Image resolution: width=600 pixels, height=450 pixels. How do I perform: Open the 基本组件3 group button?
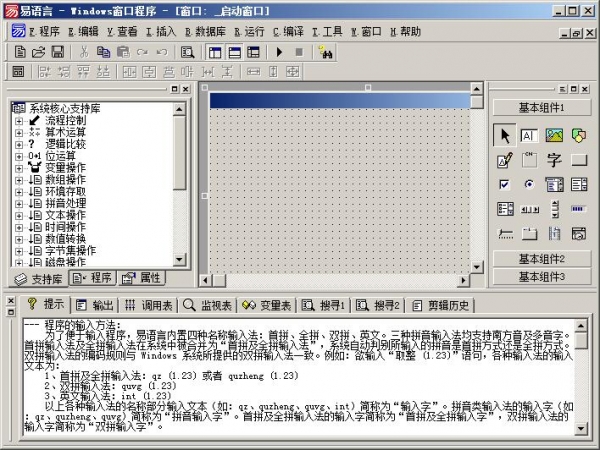tap(541, 276)
